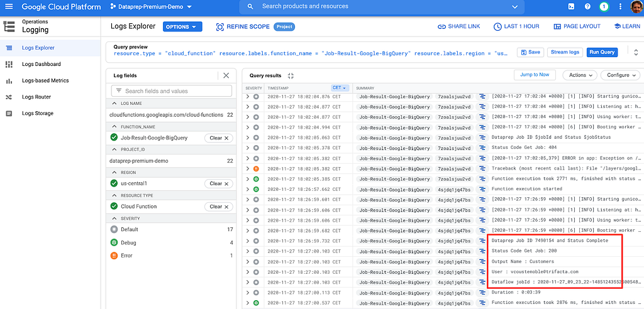644x309 pixels.
Task: Open the summary icon on the Duration 0:03:39 row
Action: [482, 292]
